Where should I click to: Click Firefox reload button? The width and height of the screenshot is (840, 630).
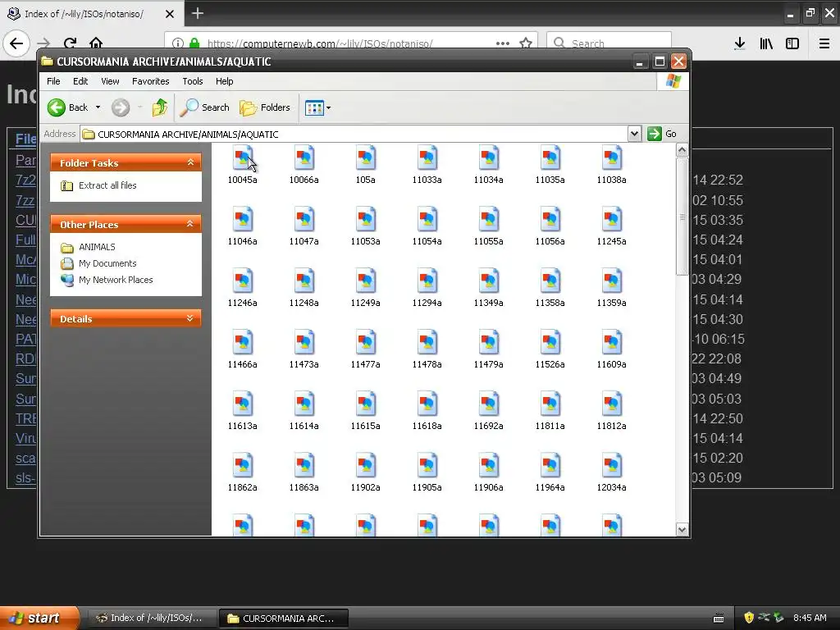coord(70,43)
